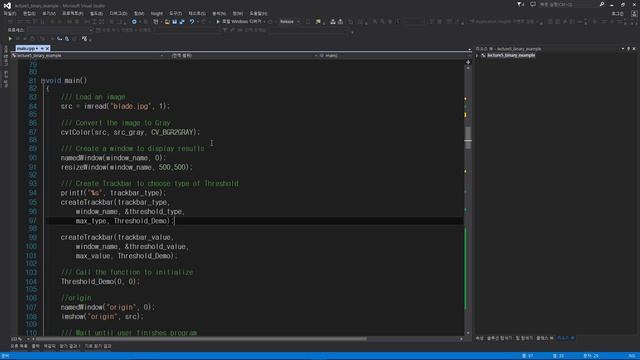Switch to the 클래스 뷰 panel tab
640x360 pixels.
coord(544,338)
